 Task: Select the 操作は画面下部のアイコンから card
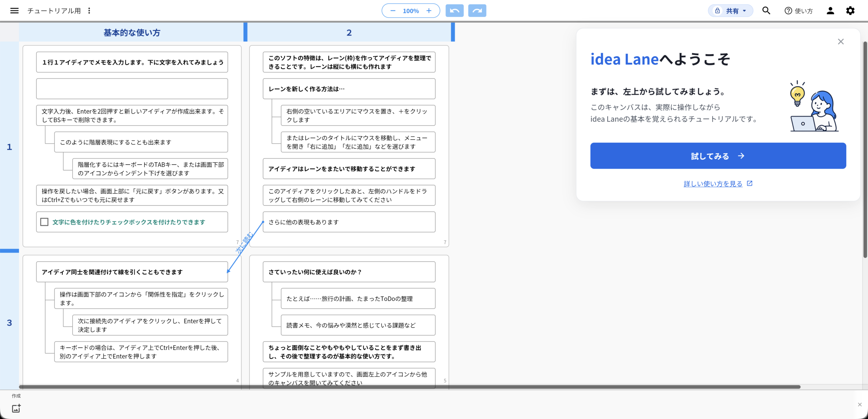pyautogui.click(x=141, y=298)
